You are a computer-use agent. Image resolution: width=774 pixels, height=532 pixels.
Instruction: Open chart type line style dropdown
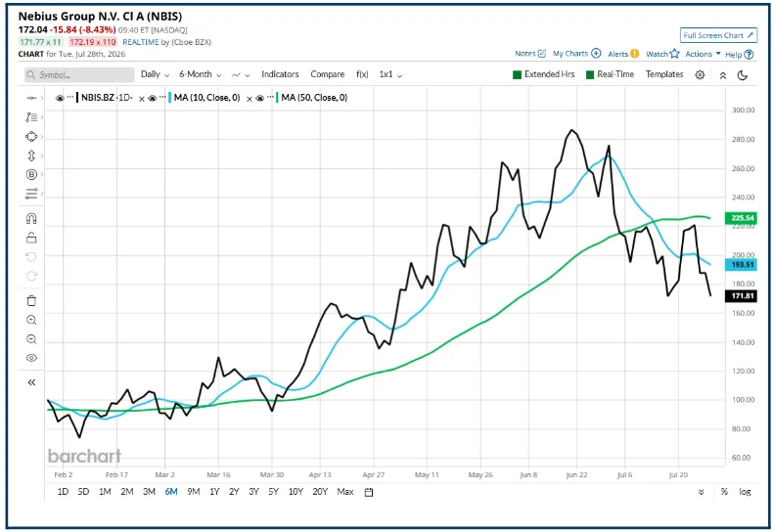[241, 75]
